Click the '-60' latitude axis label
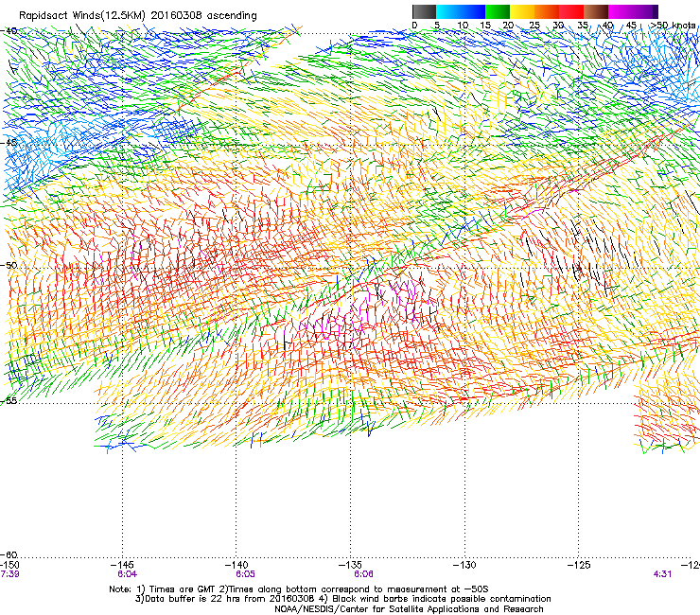This screenshot has height=615, width=700. click(x=9, y=554)
